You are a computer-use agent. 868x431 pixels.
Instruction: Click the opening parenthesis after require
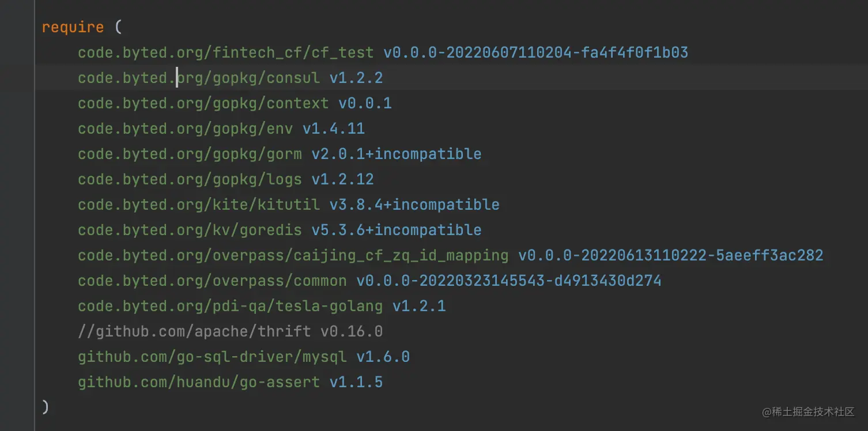coord(118,27)
